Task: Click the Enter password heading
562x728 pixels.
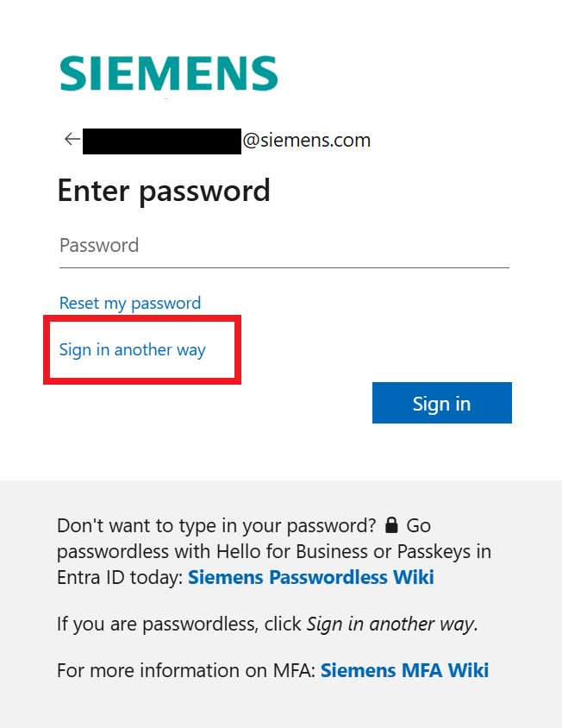Action: coord(164,191)
